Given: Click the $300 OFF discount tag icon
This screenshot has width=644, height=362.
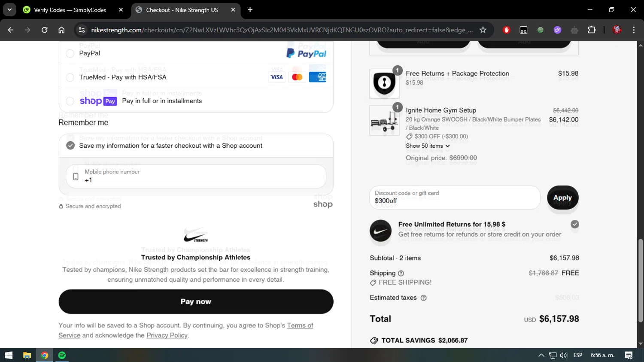Looking at the screenshot, I should click(x=410, y=137).
